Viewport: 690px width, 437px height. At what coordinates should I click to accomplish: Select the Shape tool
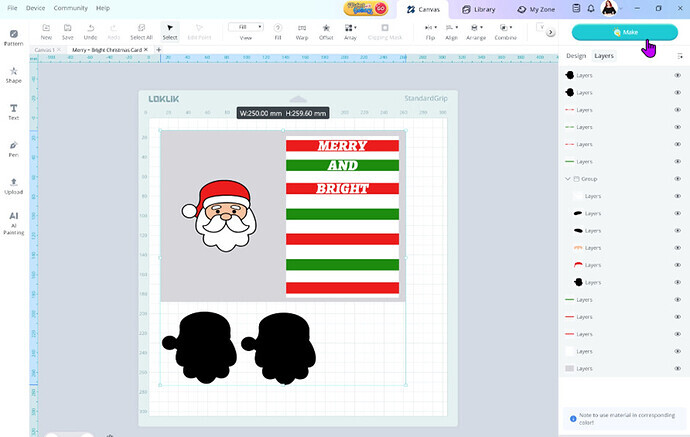pyautogui.click(x=14, y=74)
